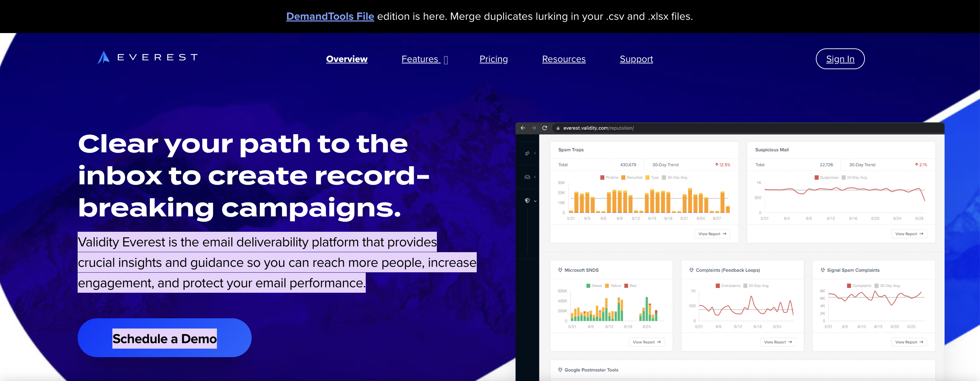
Task: Click the DemandTools File announcement link
Action: click(x=329, y=16)
